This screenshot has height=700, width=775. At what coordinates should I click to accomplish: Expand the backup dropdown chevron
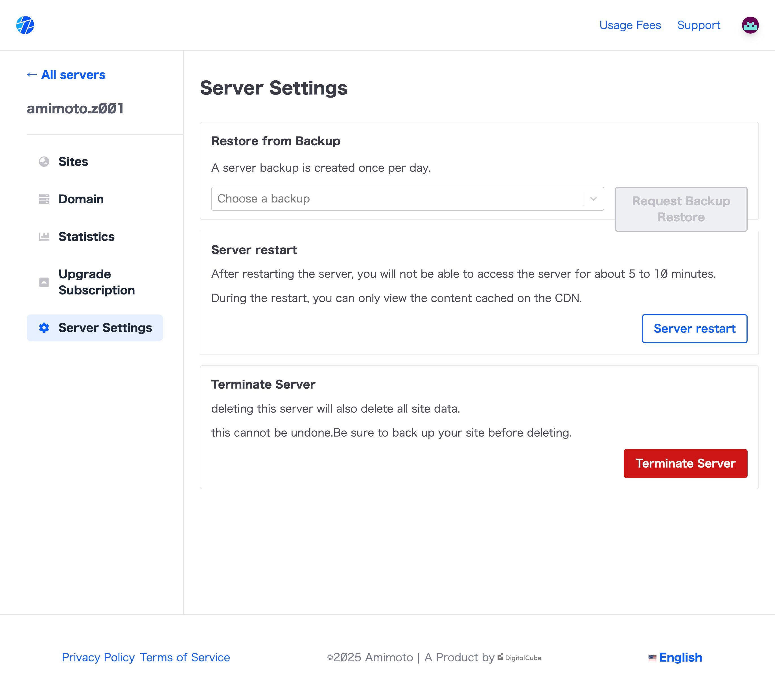tap(593, 199)
